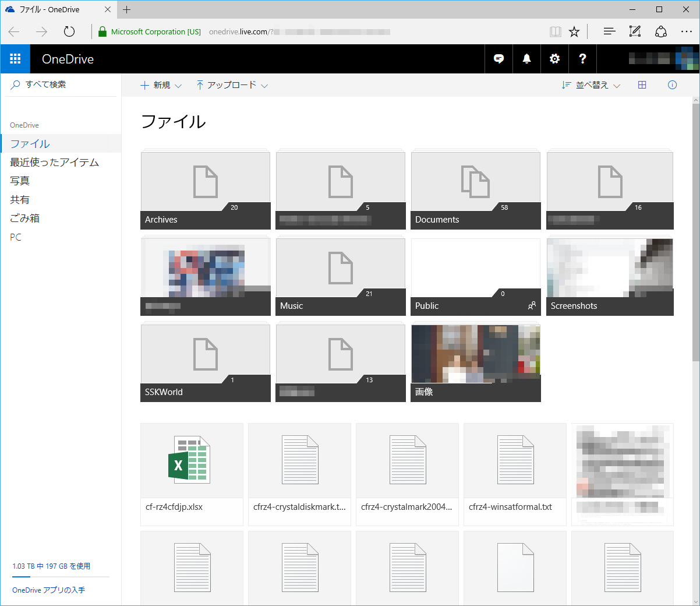Screen dimensions: 700x606
Task: Open the cf-rz4cfdjp.xlsx Excel file
Action: [192, 474]
